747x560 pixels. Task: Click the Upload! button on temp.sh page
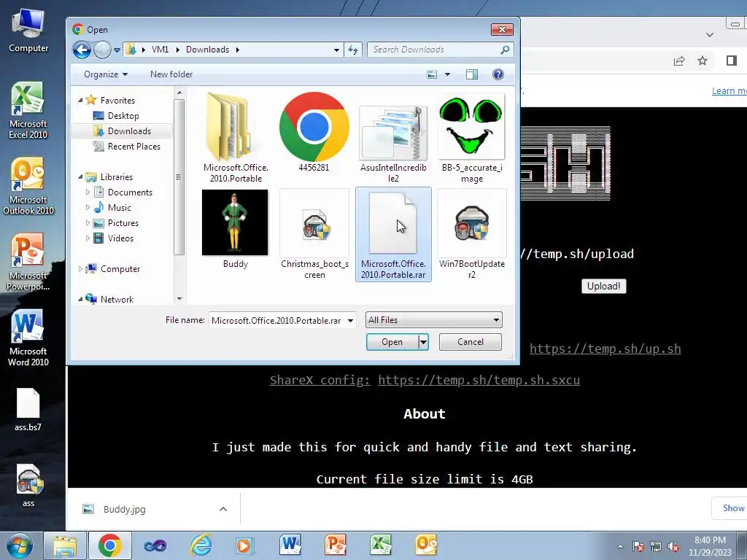pyautogui.click(x=603, y=286)
